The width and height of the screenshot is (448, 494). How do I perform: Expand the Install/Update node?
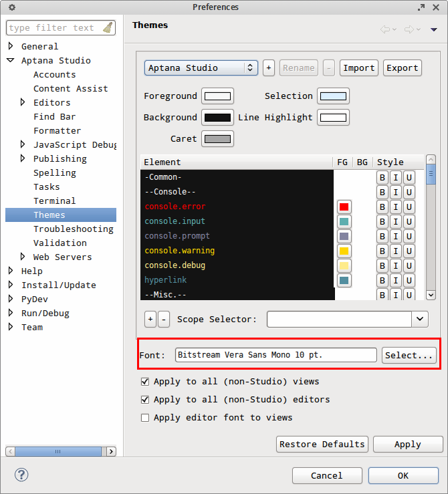11,285
